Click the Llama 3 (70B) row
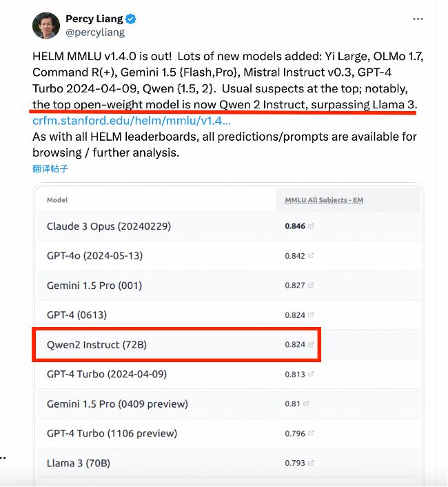The width and height of the screenshot is (448, 487). 78,463
